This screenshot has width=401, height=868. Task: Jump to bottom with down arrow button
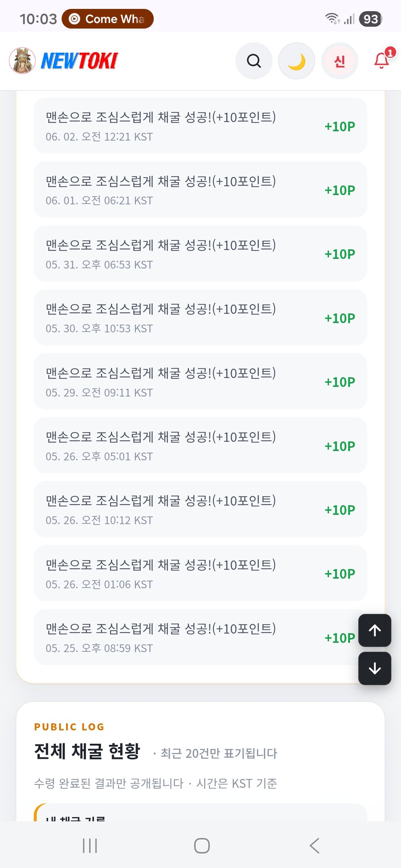pos(375,668)
